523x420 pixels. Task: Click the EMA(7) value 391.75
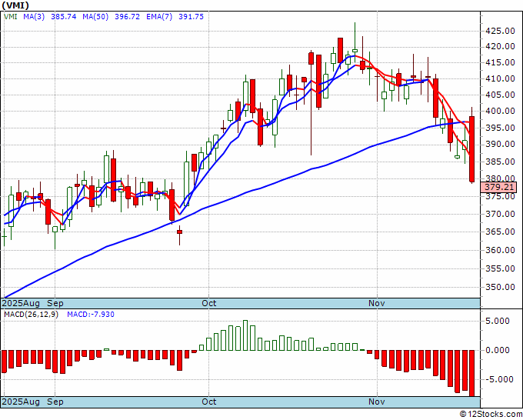[x=191, y=17]
